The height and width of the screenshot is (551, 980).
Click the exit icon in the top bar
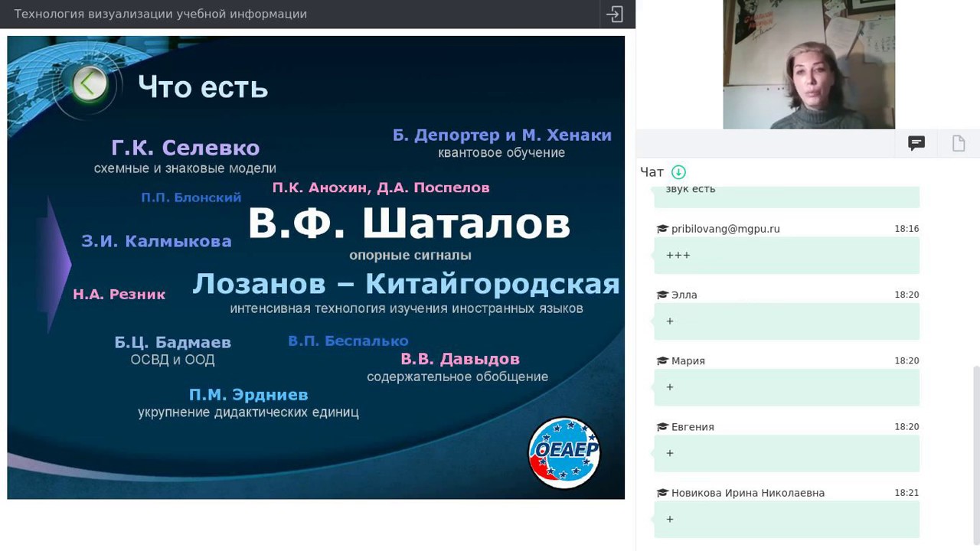(x=614, y=14)
